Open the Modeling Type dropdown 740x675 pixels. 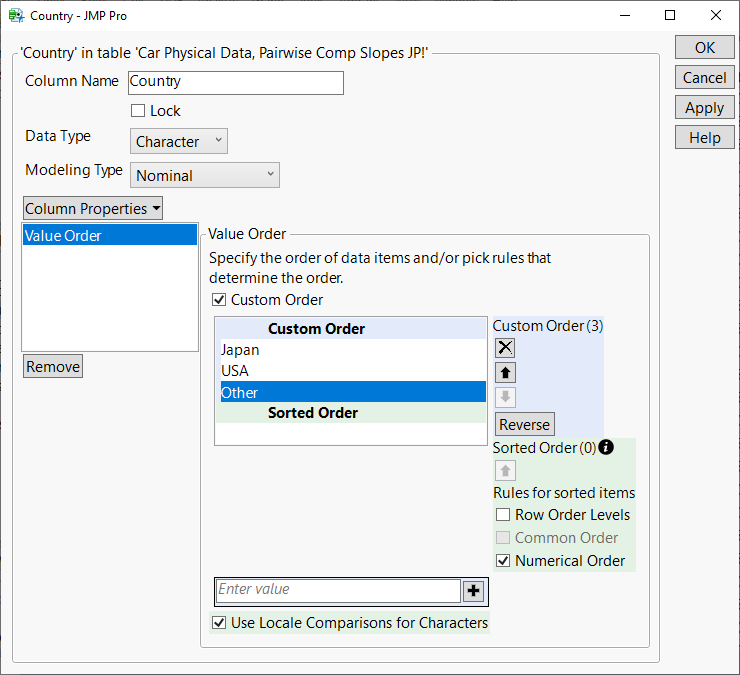click(205, 175)
